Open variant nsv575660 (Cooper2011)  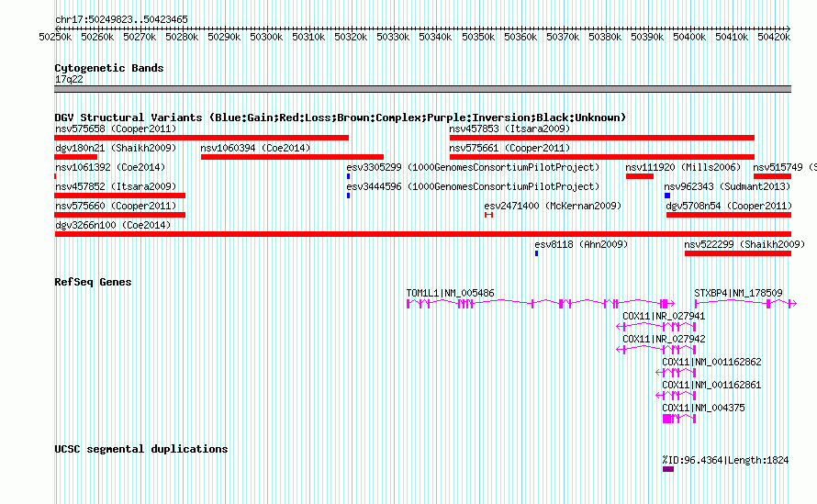[x=116, y=206]
